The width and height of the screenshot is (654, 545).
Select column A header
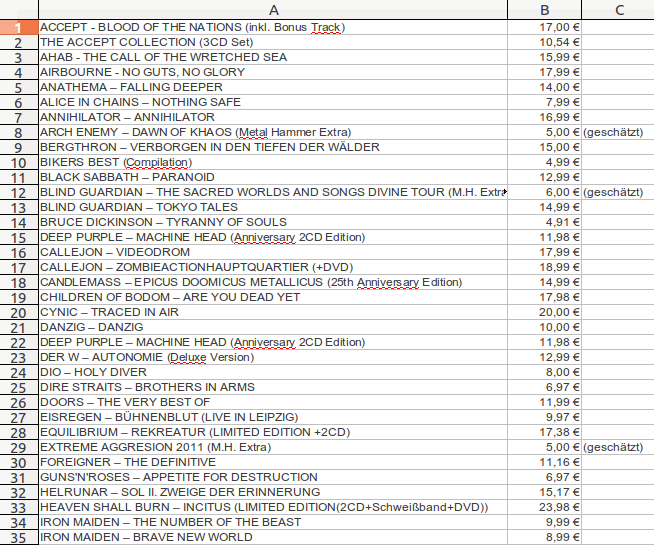point(273,10)
